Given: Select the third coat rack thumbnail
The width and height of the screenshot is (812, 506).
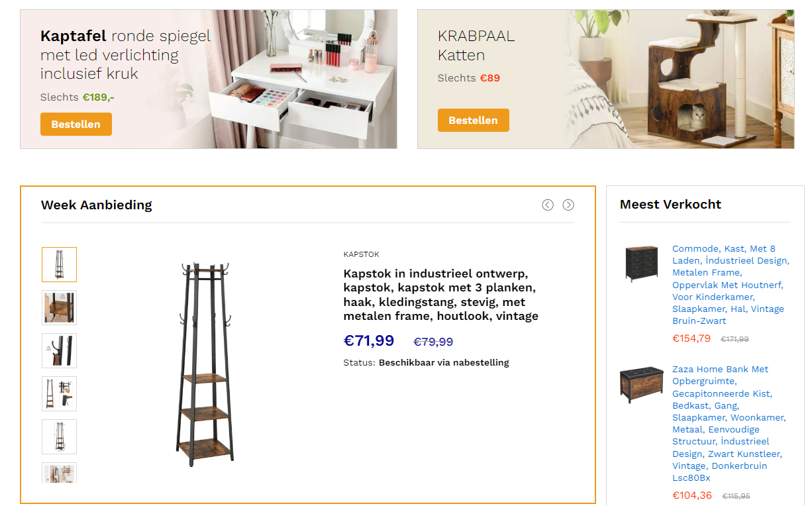Looking at the screenshot, I should (59, 350).
